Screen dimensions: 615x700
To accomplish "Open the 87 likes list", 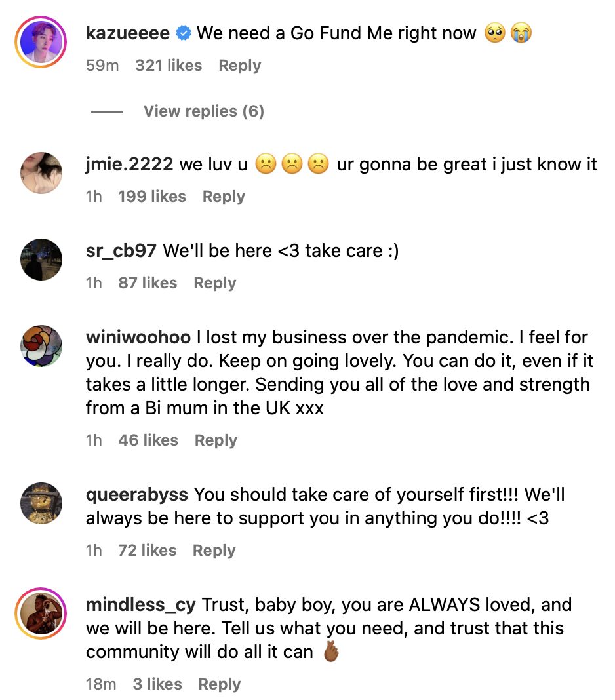I will point(148,283).
